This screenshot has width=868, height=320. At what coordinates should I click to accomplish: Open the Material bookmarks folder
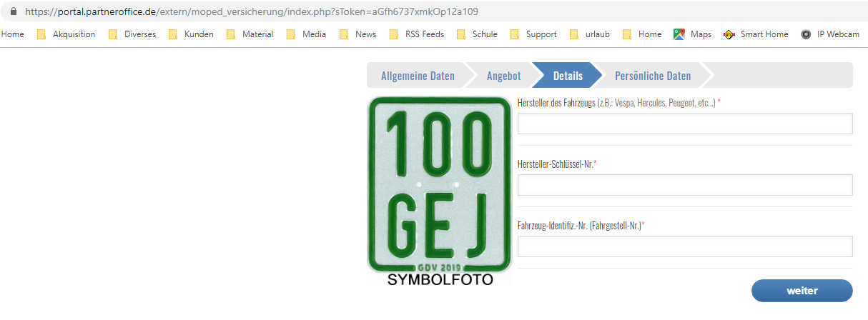(x=250, y=34)
